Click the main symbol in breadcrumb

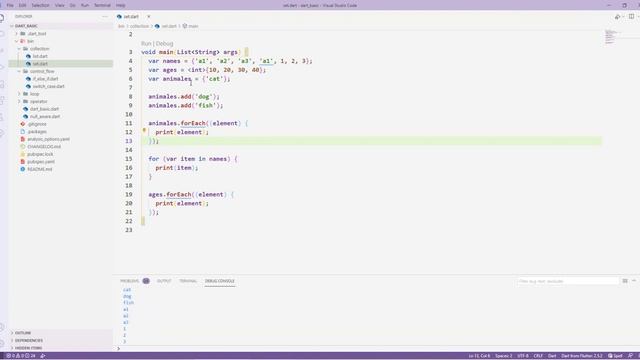pos(191,26)
